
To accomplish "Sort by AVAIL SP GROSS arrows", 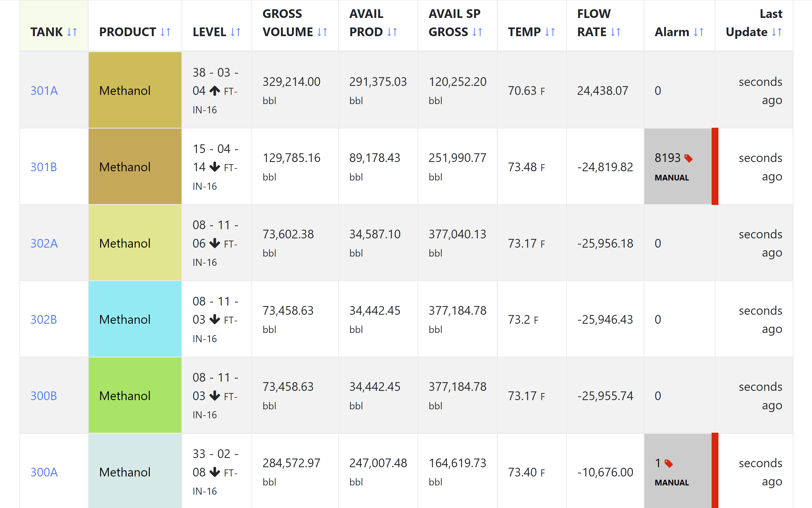I will point(477,32).
